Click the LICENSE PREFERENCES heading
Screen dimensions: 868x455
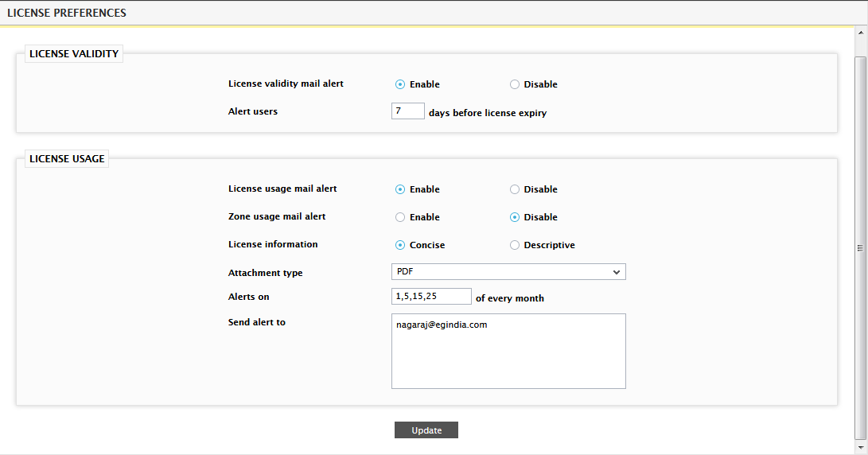(x=67, y=13)
